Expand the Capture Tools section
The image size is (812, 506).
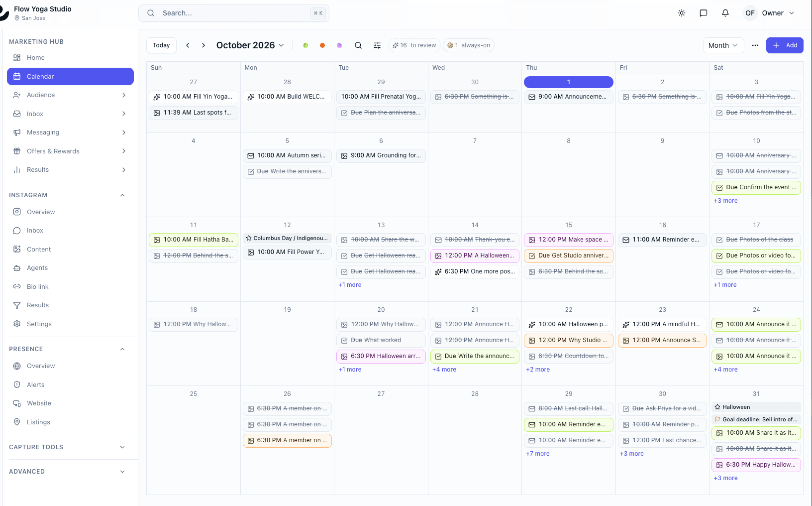click(x=122, y=447)
